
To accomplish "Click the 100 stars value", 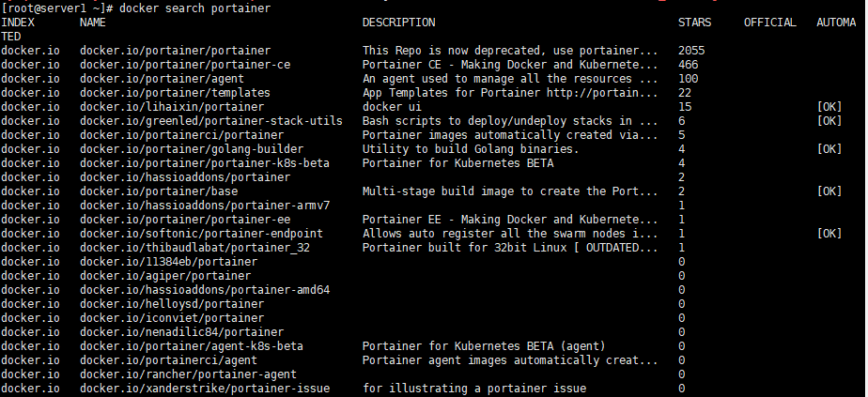I will pyautogui.click(x=688, y=79).
